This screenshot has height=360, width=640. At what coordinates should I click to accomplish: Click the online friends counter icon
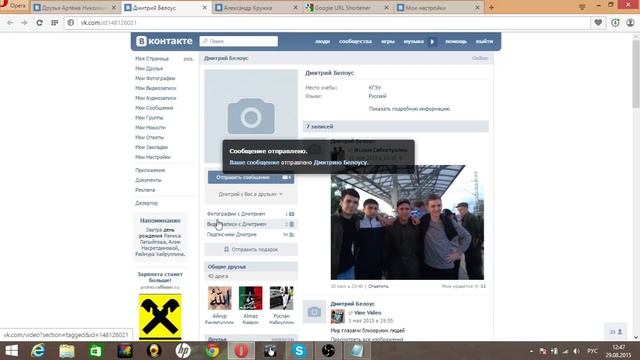coord(616,332)
